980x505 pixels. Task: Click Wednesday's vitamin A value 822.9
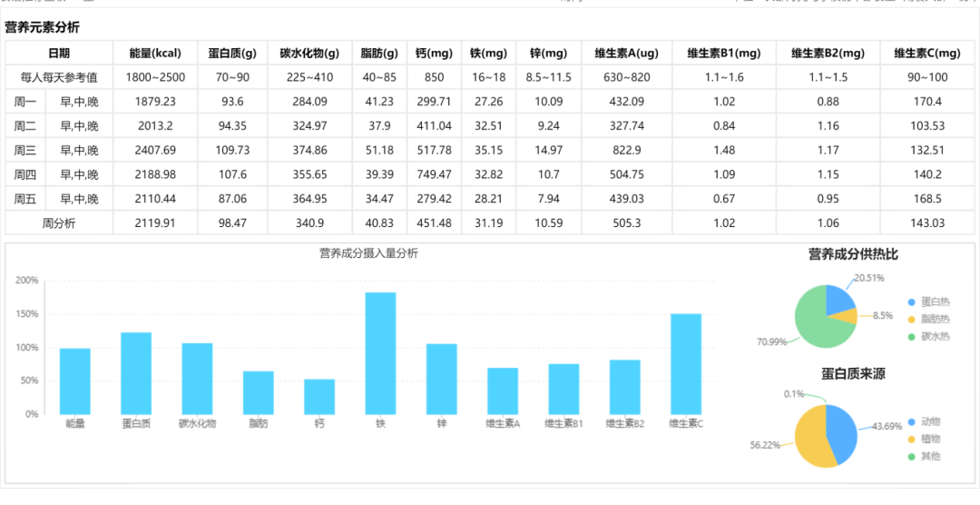[x=627, y=151]
